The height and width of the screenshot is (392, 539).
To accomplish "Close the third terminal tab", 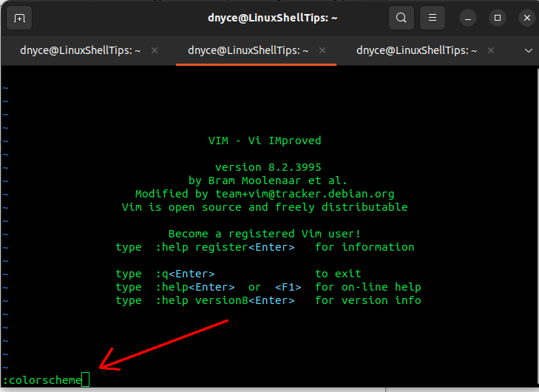I will (x=491, y=50).
